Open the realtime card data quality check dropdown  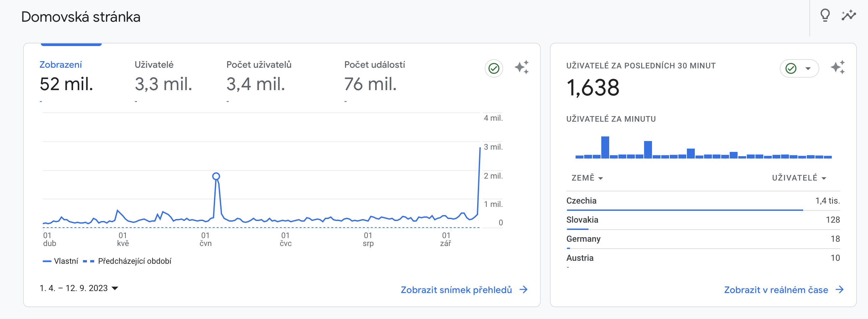click(808, 68)
